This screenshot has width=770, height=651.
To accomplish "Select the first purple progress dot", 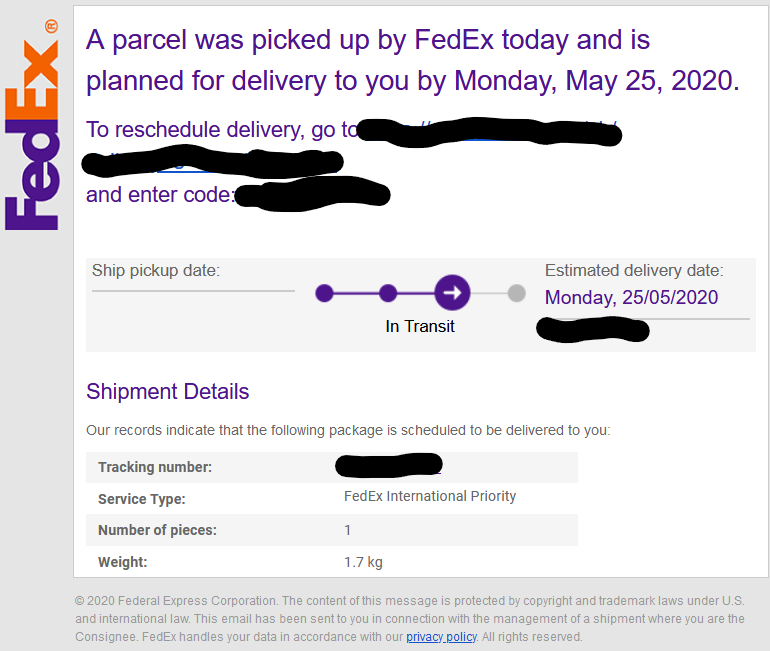I will pyautogui.click(x=324, y=293).
